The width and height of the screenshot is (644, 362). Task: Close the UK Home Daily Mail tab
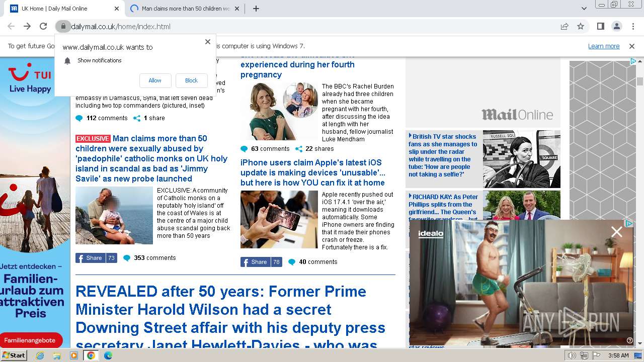click(117, 9)
